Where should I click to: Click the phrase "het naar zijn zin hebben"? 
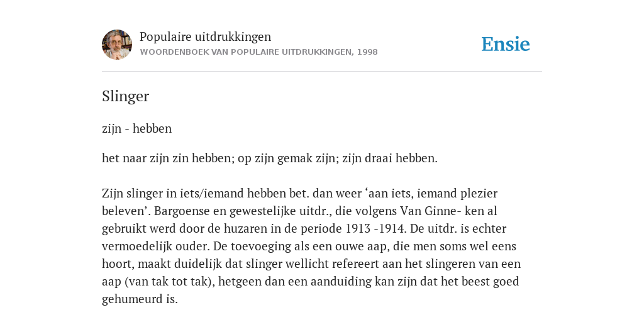tap(168, 158)
